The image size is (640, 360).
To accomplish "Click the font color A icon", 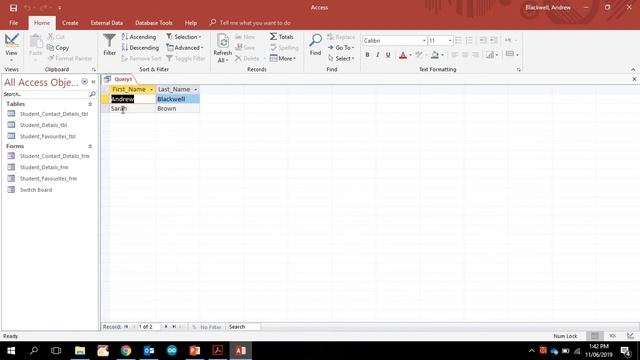I will tap(403, 55).
